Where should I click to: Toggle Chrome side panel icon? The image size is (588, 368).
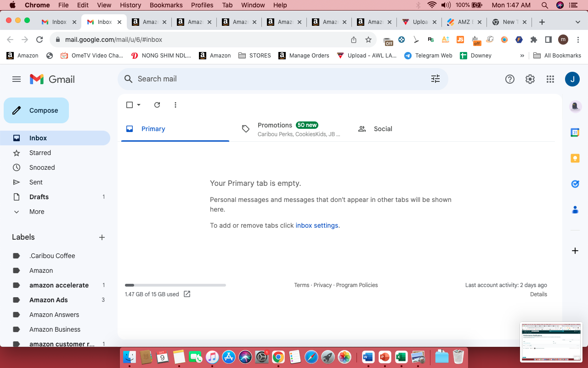click(x=548, y=40)
